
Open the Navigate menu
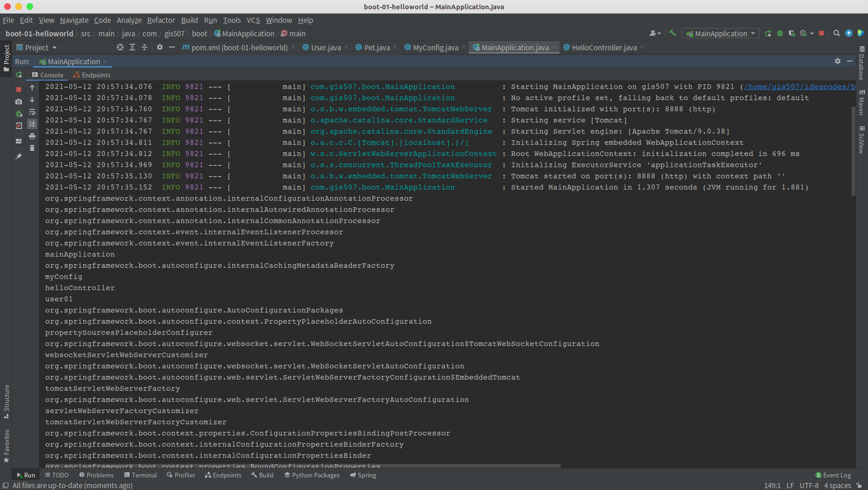click(74, 20)
